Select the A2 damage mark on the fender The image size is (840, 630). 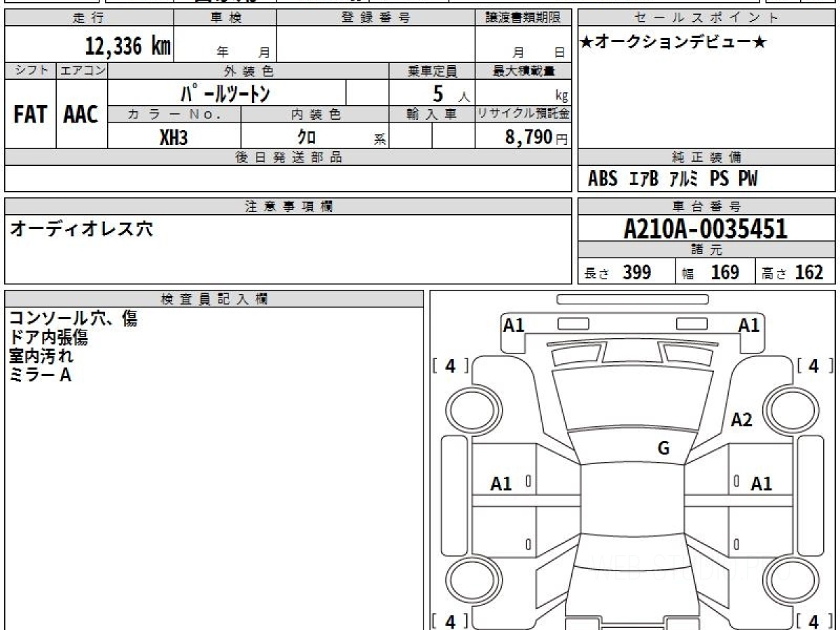741,420
